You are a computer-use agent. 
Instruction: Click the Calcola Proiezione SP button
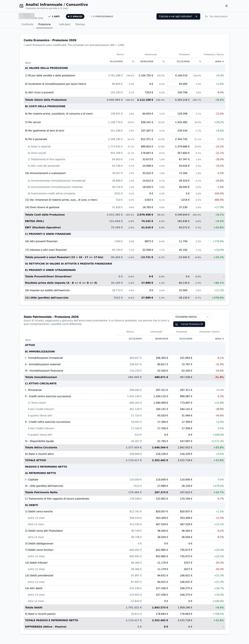[x=189, y=324]
